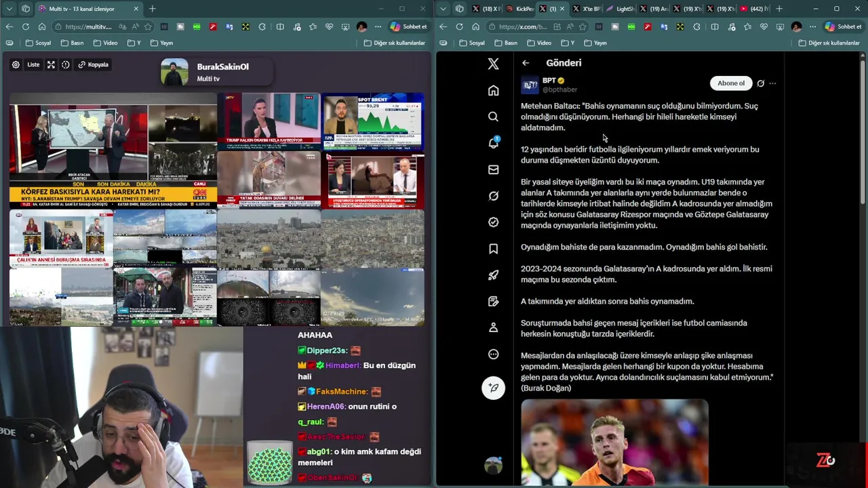
Task: Open the BurakSakinOl channel header
Action: click(216, 72)
